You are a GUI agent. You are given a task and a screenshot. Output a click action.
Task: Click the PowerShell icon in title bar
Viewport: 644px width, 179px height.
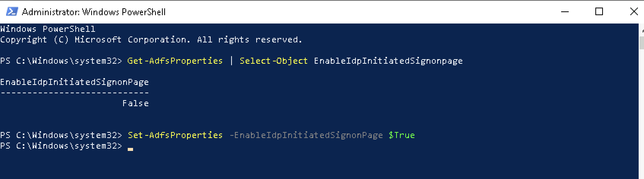click(x=11, y=12)
